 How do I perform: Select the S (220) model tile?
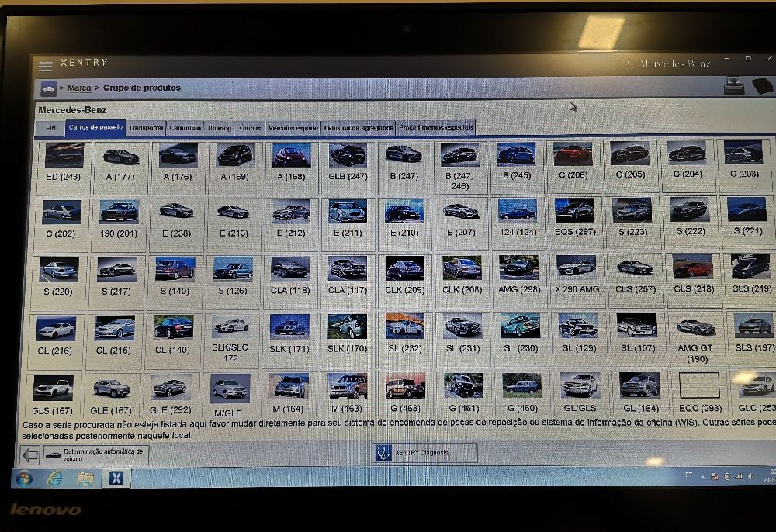[58, 282]
